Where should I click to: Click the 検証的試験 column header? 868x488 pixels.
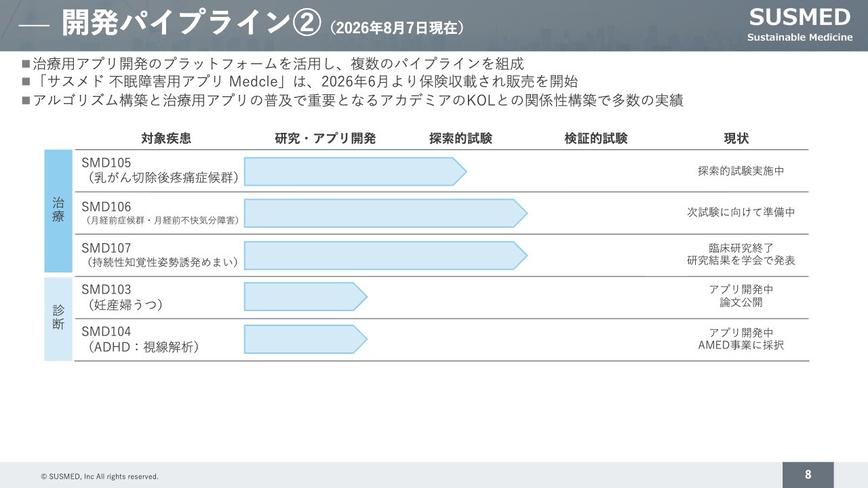click(596, 138)
